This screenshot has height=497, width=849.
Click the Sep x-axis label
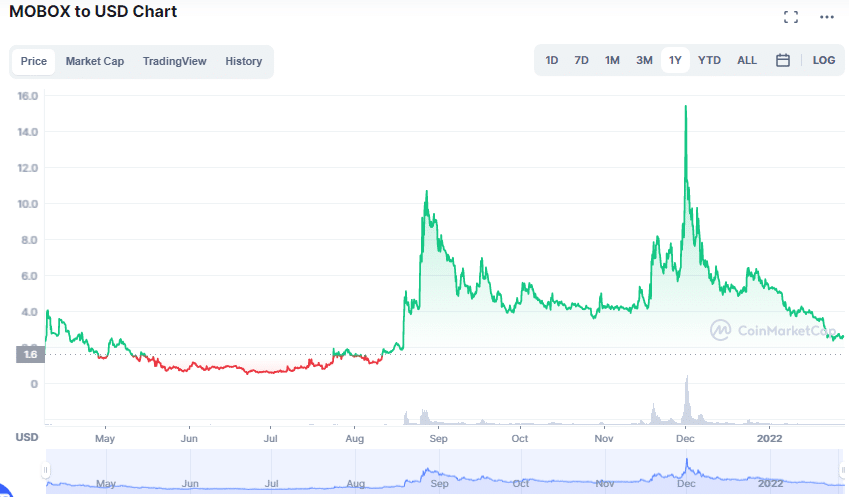click(x=438, y=439)
